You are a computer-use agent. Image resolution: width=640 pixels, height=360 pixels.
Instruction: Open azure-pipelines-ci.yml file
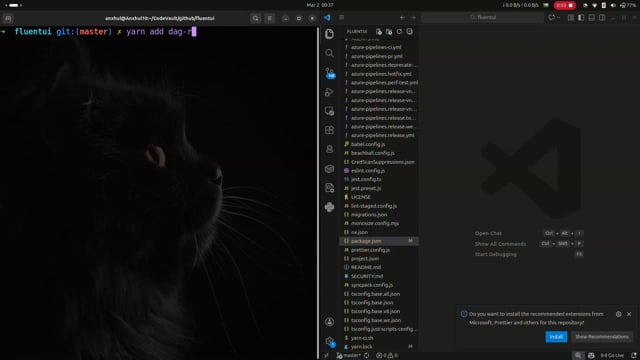tap(378, 47)
